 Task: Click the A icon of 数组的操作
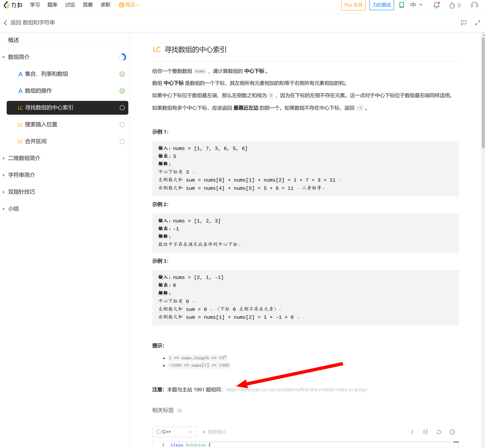point(20,91)
